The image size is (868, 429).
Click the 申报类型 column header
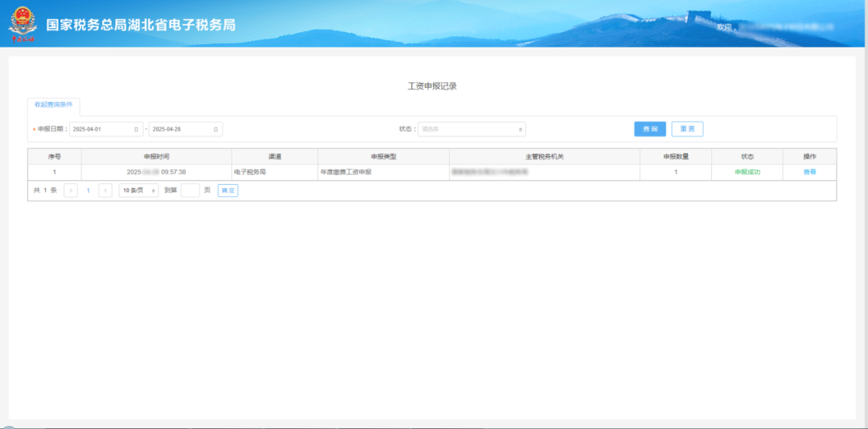click(x=383, y=156)
